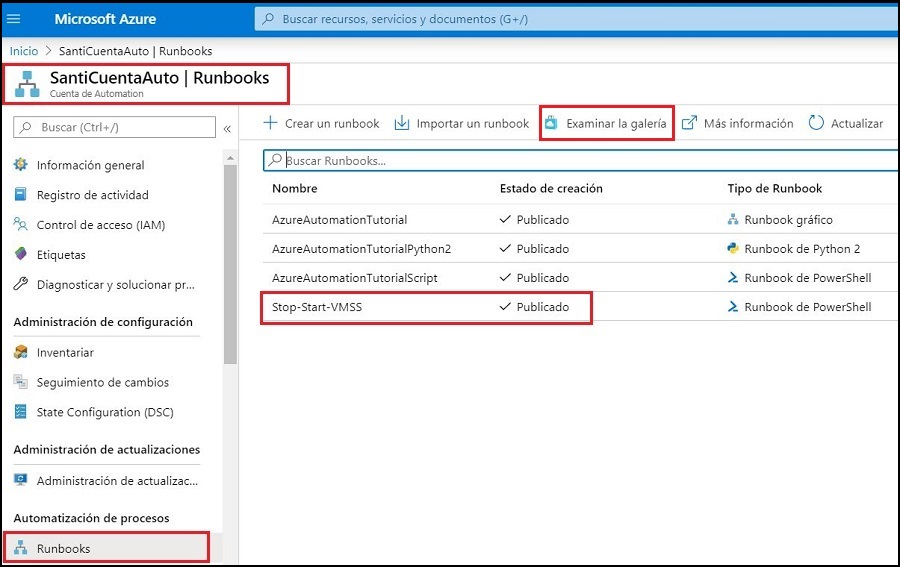Open the AzureAutomationTutorialScript runbook

pyautogui.click(x=355, y=278)
